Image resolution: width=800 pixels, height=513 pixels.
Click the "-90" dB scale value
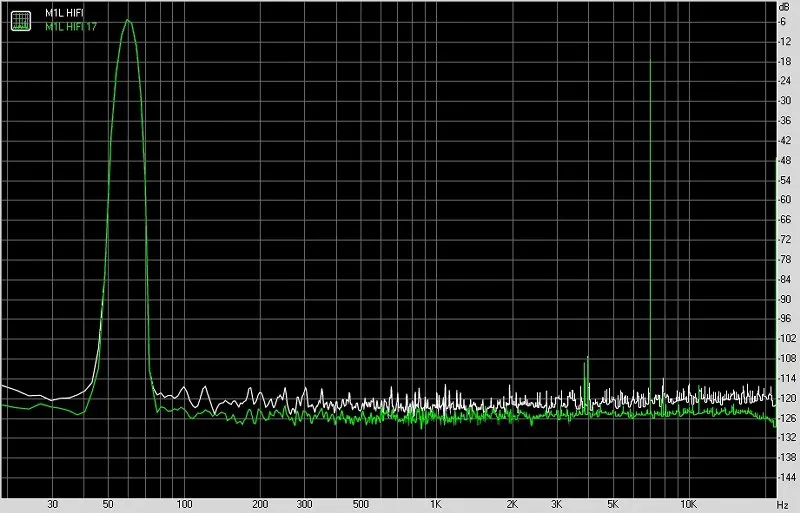coord(784,299)
